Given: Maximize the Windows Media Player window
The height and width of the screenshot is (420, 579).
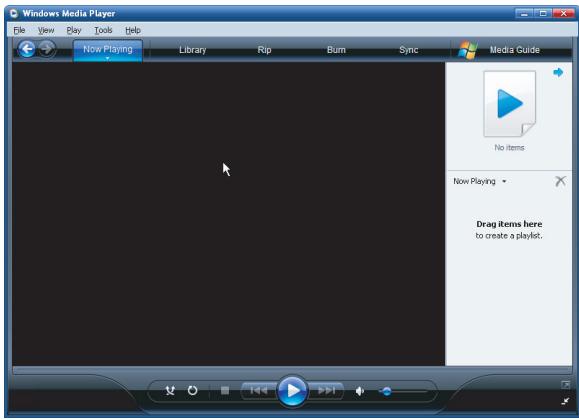Looking at the screenshot, I should [x=543, y=14].
